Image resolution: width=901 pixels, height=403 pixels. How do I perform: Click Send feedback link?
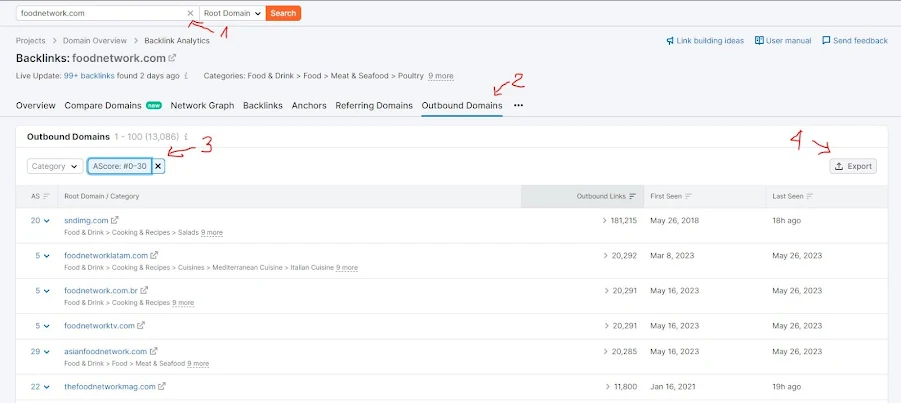point(860,41)
